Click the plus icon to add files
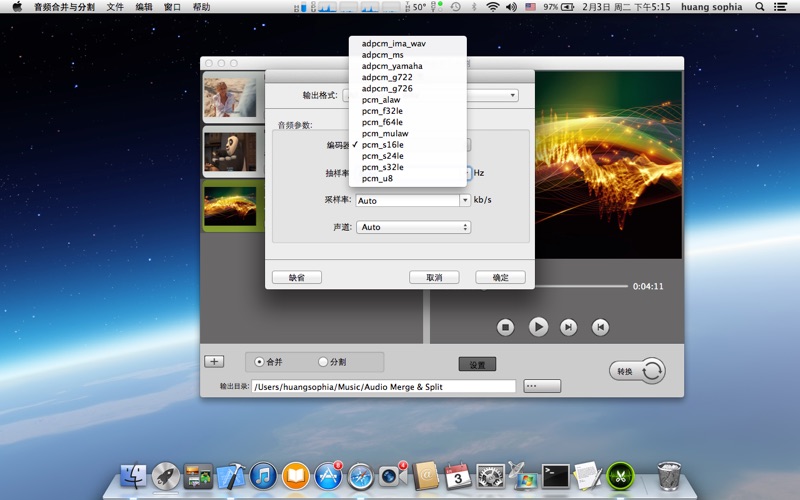This screenshot has height=500, width=800. click(x=214, y=362)
